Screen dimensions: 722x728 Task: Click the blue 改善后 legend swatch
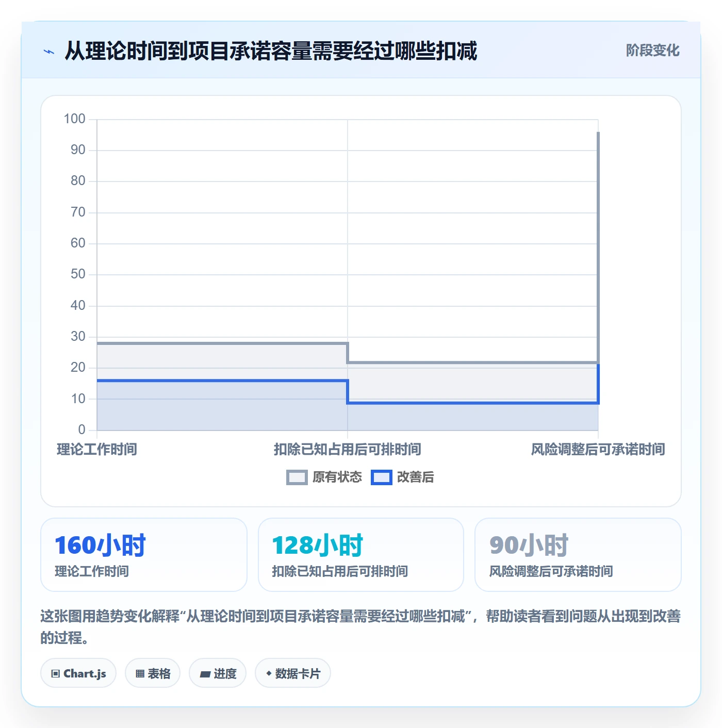click(x=382, y=477)
